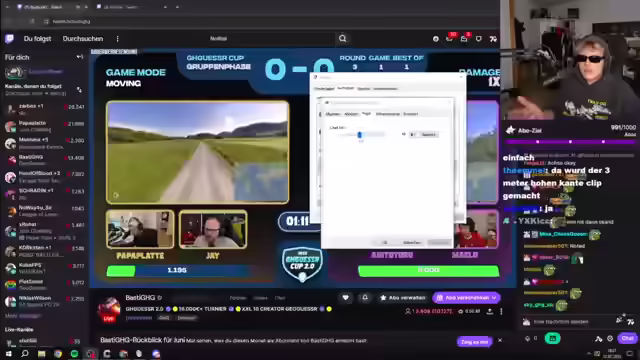Open the whispers icon in top bar
Viewport: 640px width, 360px height.
(464, 39)
